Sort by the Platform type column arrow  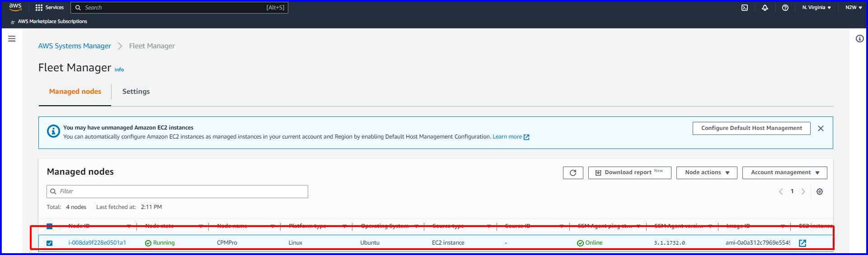344,226
